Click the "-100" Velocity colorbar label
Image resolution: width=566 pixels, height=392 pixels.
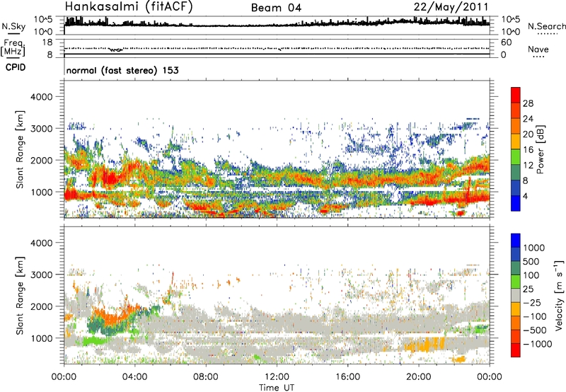tap(534, 316)
